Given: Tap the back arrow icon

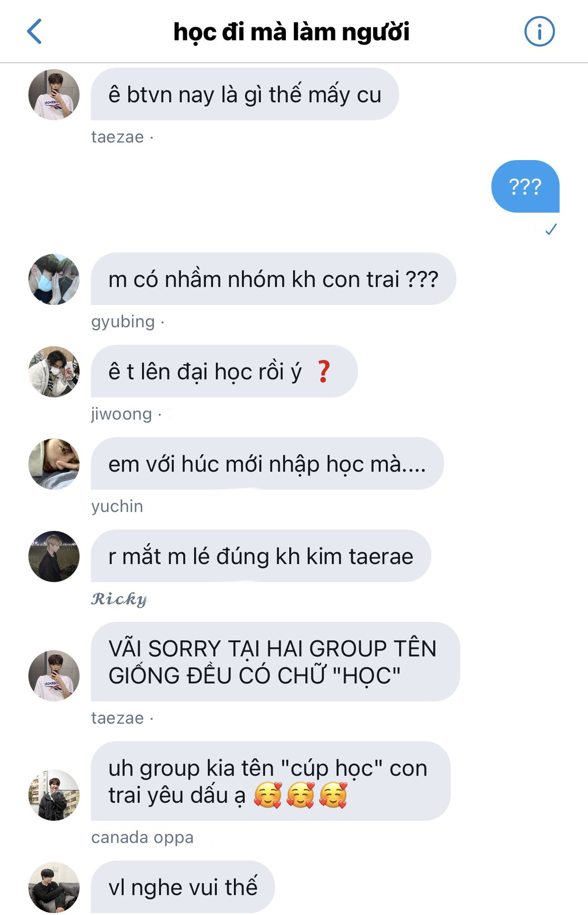Looking at the screenshot, I should tap(34, 31).
